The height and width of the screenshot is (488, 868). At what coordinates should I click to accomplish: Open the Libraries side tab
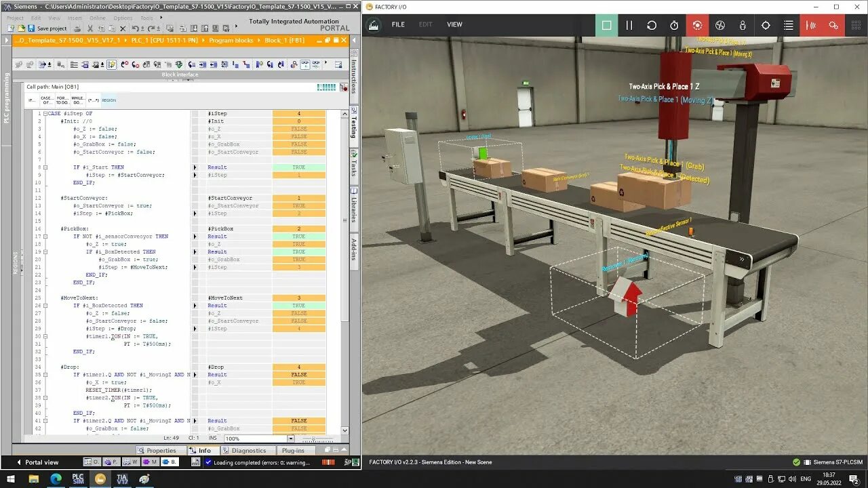[354, 209]
